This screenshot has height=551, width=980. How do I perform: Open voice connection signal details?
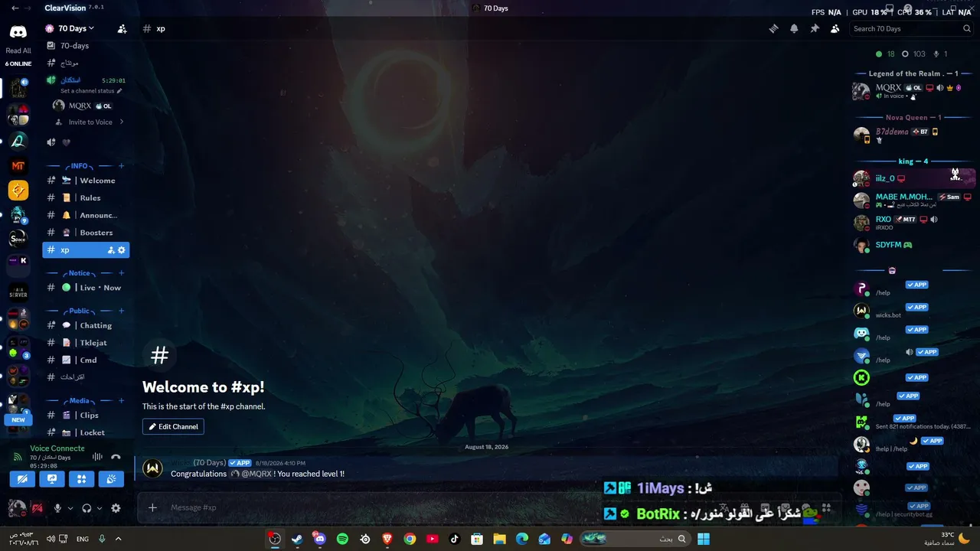[18, 457]
